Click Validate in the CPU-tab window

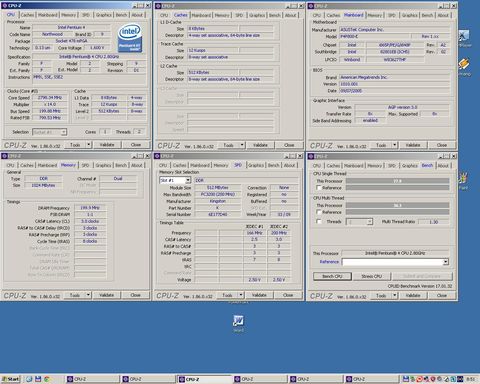pos(107,145)
